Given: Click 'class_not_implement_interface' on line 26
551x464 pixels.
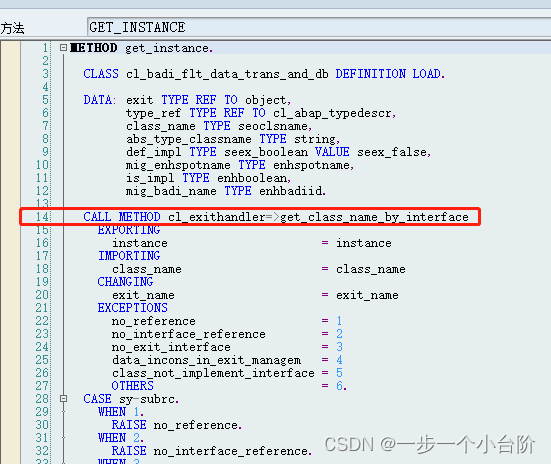Looking at the screenshot, I should (213, 373).
